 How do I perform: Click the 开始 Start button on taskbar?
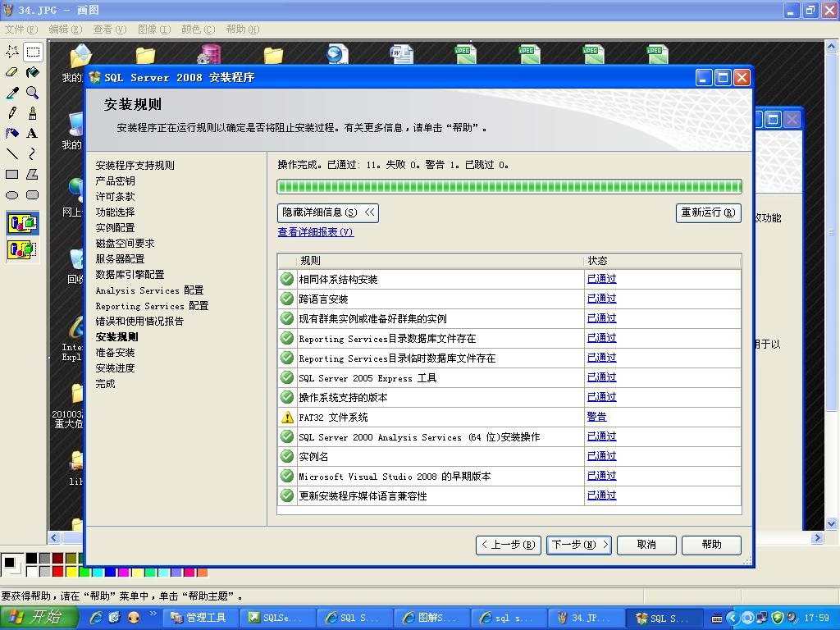point(39,618)
